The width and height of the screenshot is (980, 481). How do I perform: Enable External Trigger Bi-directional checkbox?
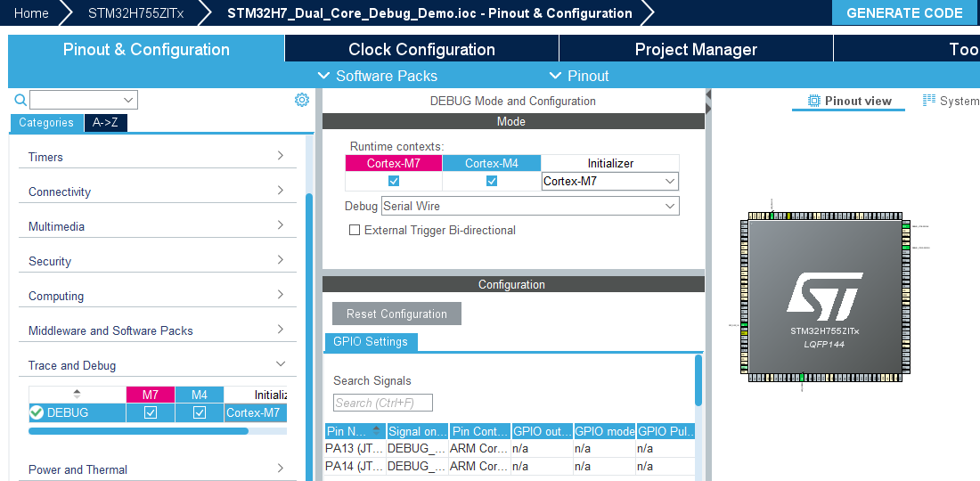(x=355, y=230)
